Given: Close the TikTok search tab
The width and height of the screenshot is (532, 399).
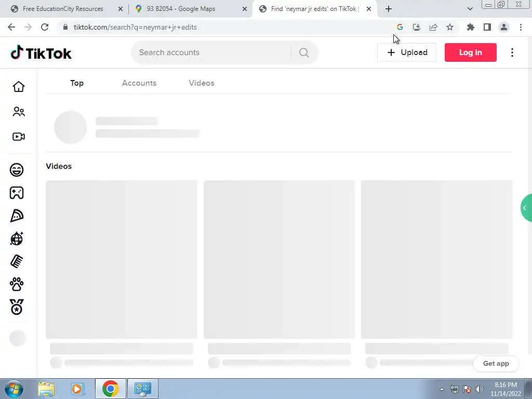Looking at the screenshot, I should (x=369, y=9).
